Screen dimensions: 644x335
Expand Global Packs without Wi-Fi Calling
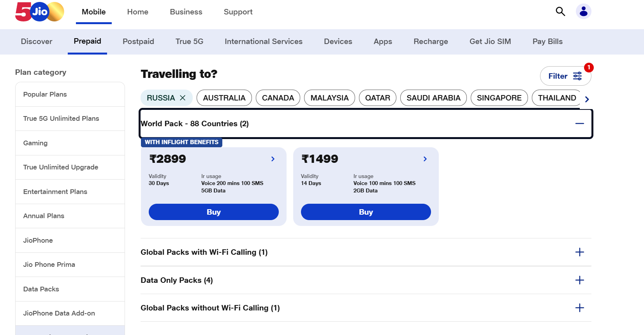[579, 308]
